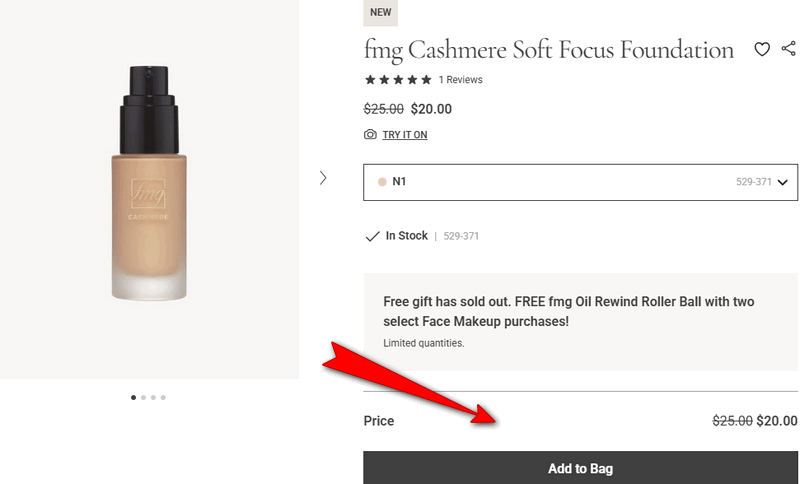Open the 1 Reviews link
800x484 pixels.
coord(460,80)
